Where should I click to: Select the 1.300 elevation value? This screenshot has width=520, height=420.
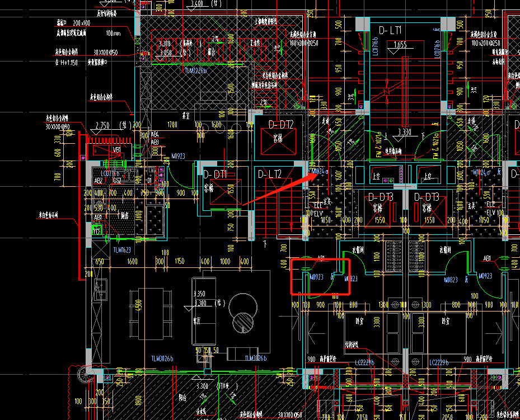click(x=200, y=303)
